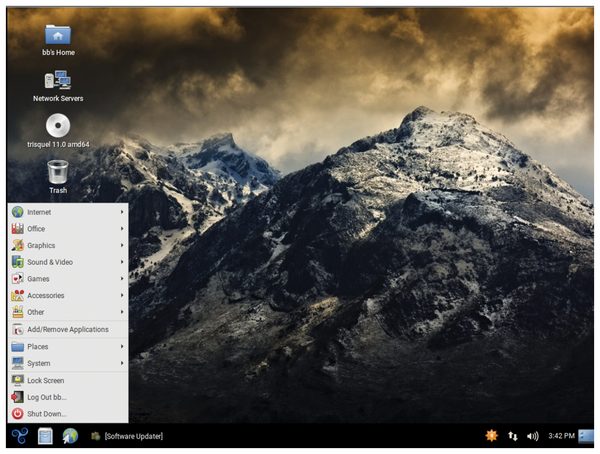This screenshot has width=600, height=454.
Task: Click the Network Servers label text
Action: click(x=58, y=98)
